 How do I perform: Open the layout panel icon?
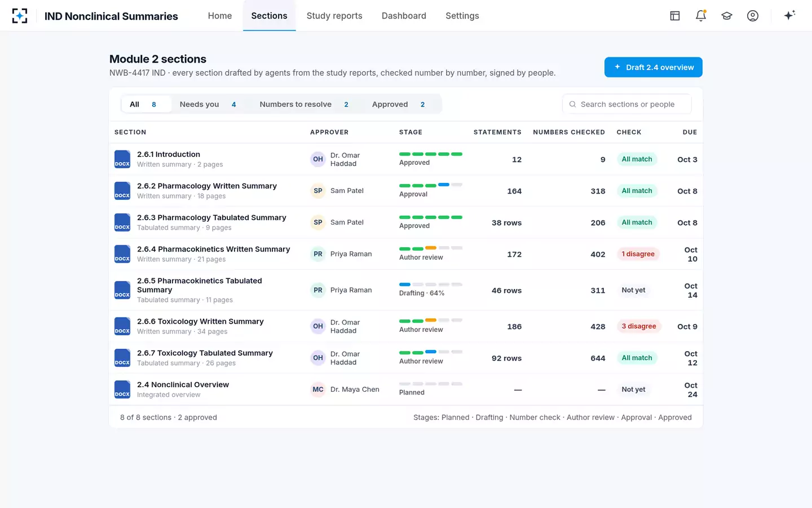[675, 16]
